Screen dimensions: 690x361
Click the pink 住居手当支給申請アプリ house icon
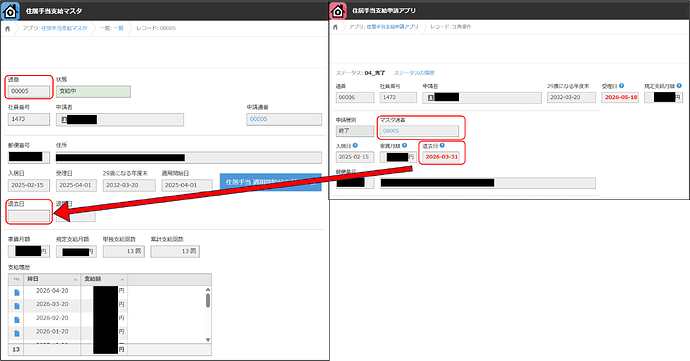pos(338,11)
